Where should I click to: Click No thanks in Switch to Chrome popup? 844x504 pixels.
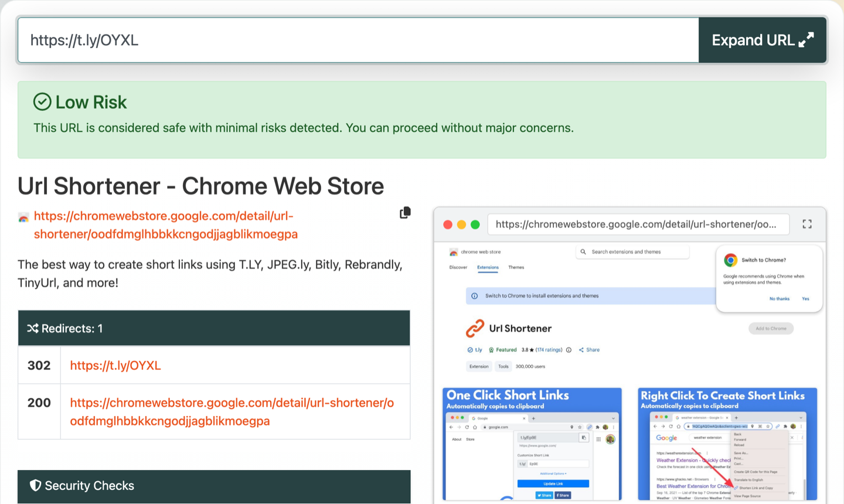(780, 299)
